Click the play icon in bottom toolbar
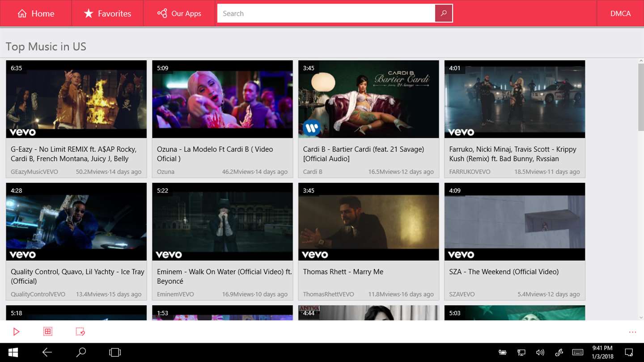 (x=16, y=332)
